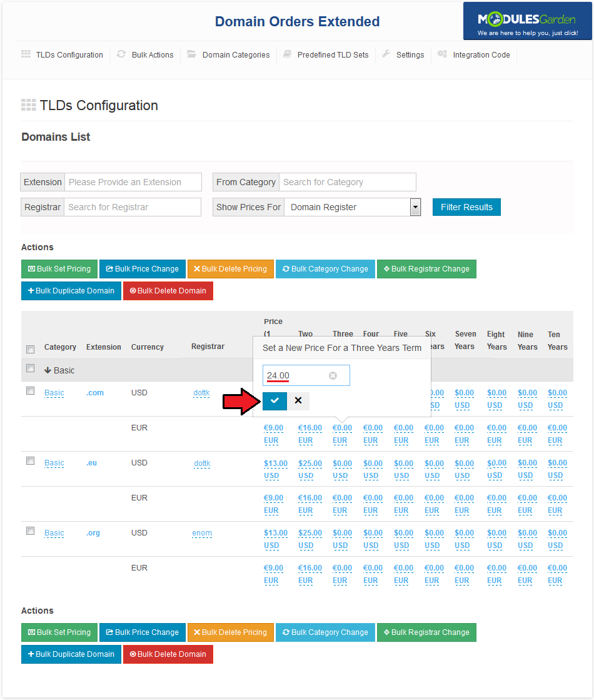Click the Basic category link in .org row

[x=54, y=533]
